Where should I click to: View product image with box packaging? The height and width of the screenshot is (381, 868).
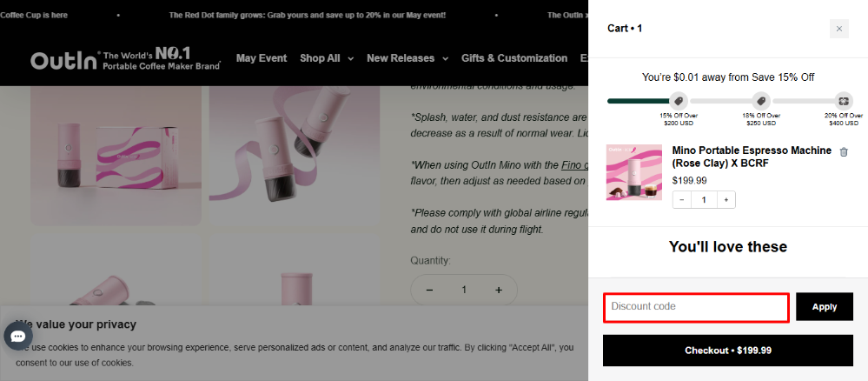coord(116,156)
